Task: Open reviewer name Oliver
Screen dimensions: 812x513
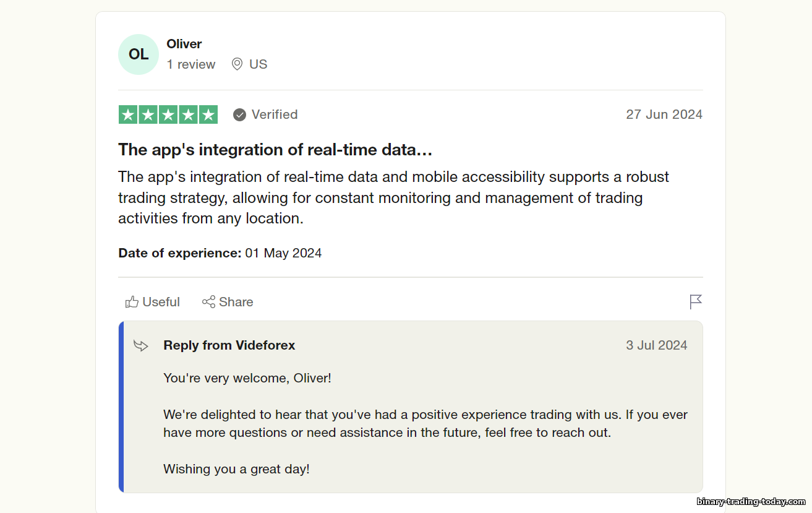Action: coord(184,44)
